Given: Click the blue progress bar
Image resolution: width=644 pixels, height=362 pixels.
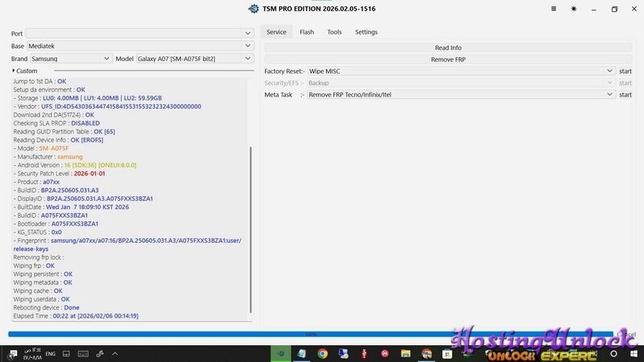Looking at the screenshot, I should coord(310,334).
